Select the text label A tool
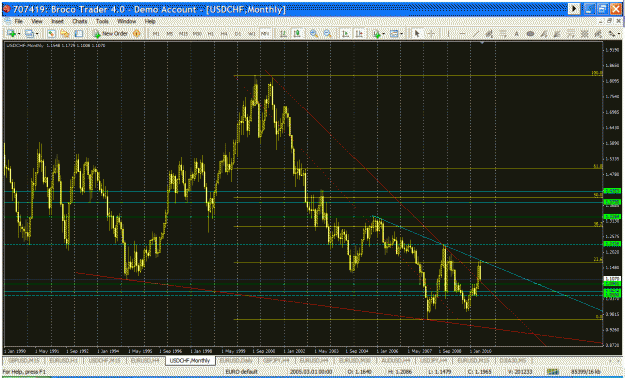Viewport: 625px width, 378px height. 517,34
